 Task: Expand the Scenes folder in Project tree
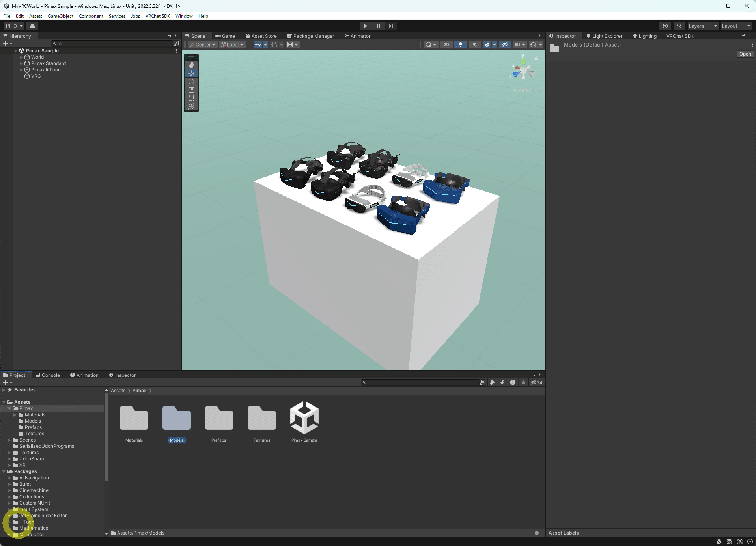coord(9,440)
